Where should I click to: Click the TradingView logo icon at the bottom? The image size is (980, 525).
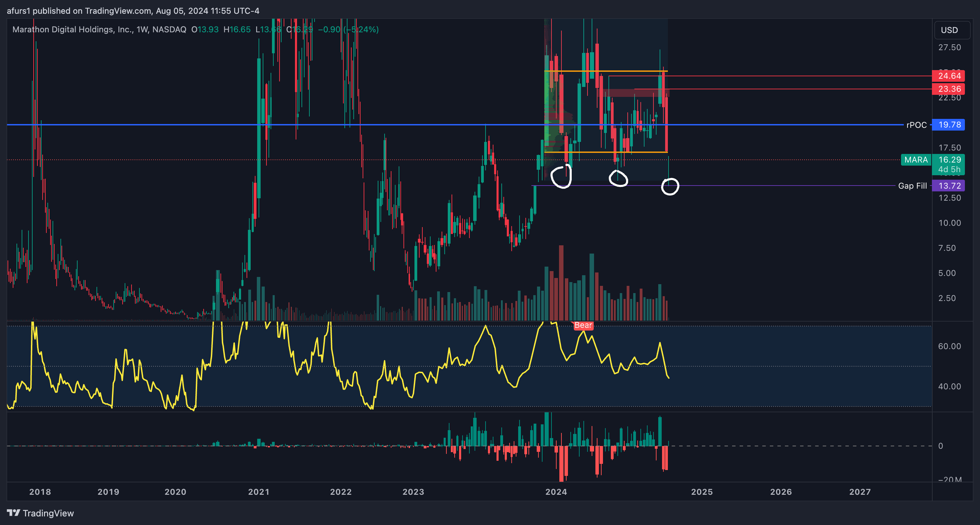click(13, 513)
